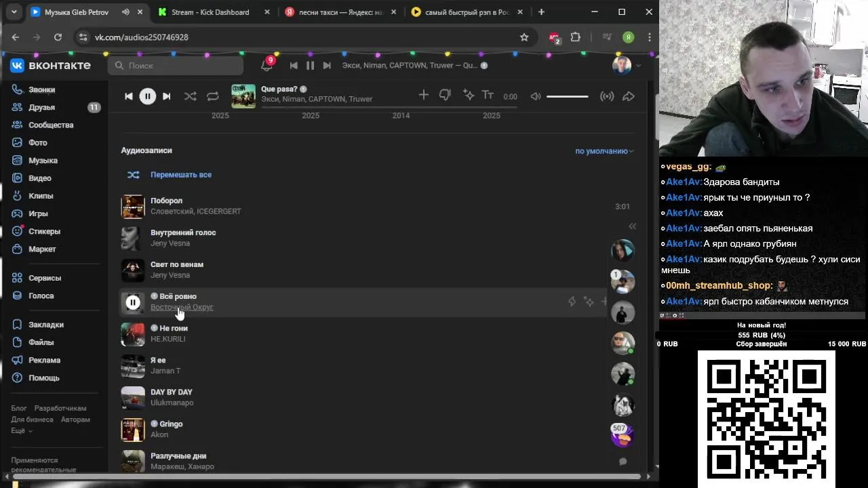Play the track Я ее
This screenshot has width=868, height=488.
pos(133,366)
